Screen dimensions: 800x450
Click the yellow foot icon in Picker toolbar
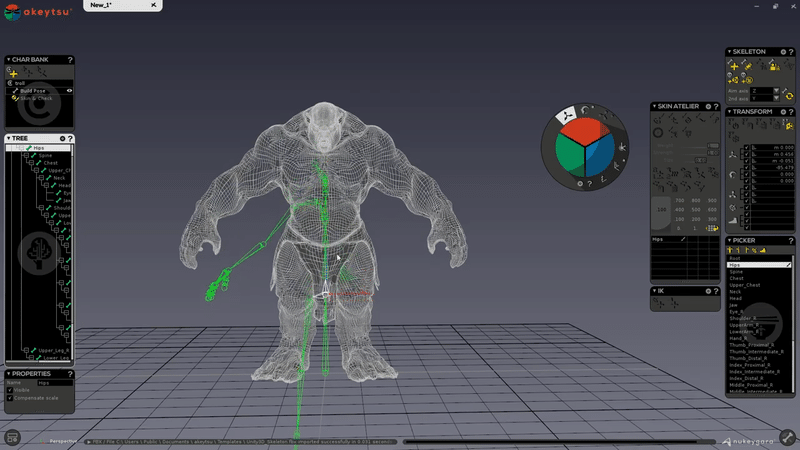pyautogui.click(x=763, y=250)
